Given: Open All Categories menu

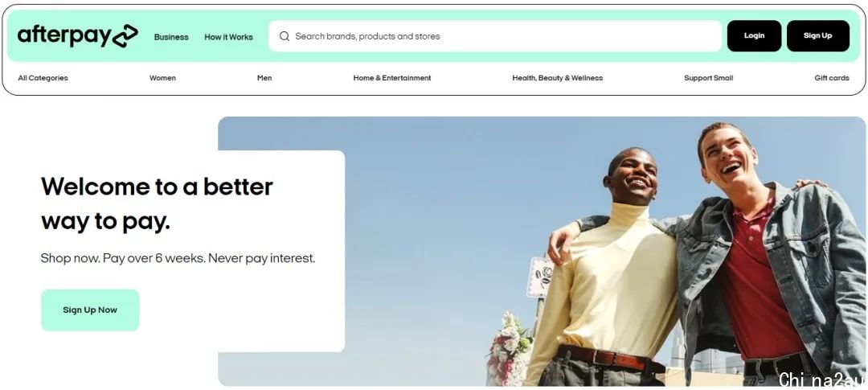Looking at the screenshot, I should point(43,78).
